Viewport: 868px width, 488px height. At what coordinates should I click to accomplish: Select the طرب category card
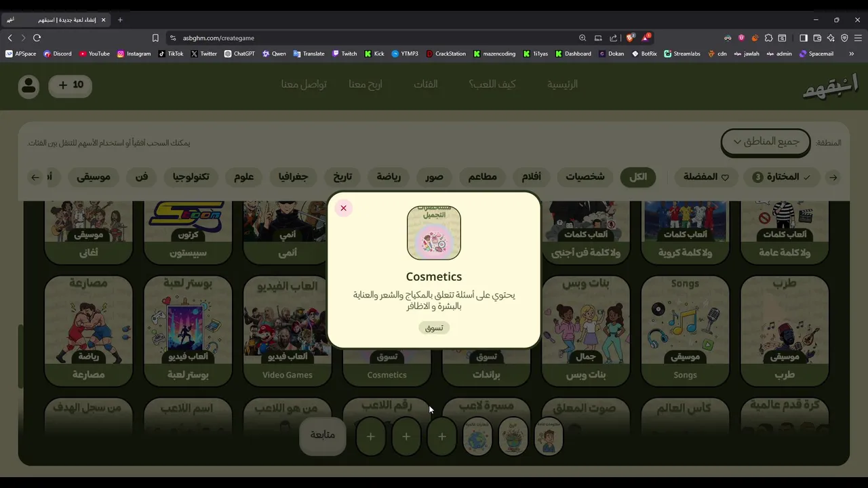pos(785,331)
